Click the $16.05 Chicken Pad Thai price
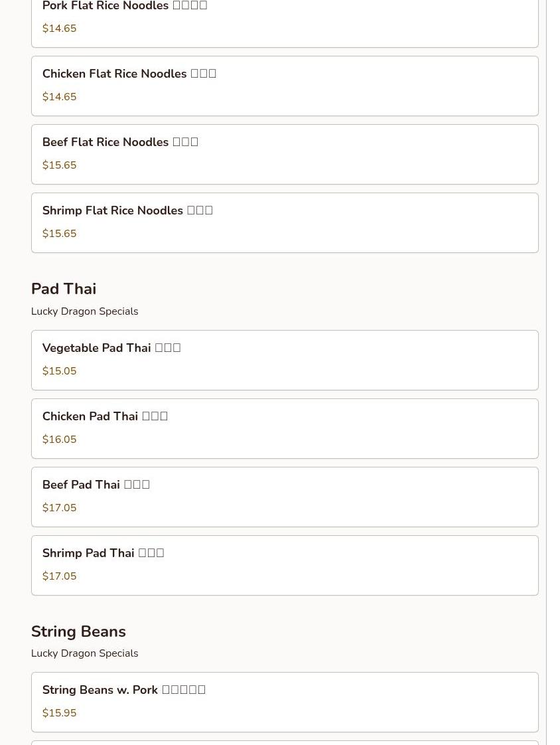This screenshot has height=745, width=560. click(x=59, y=440)
